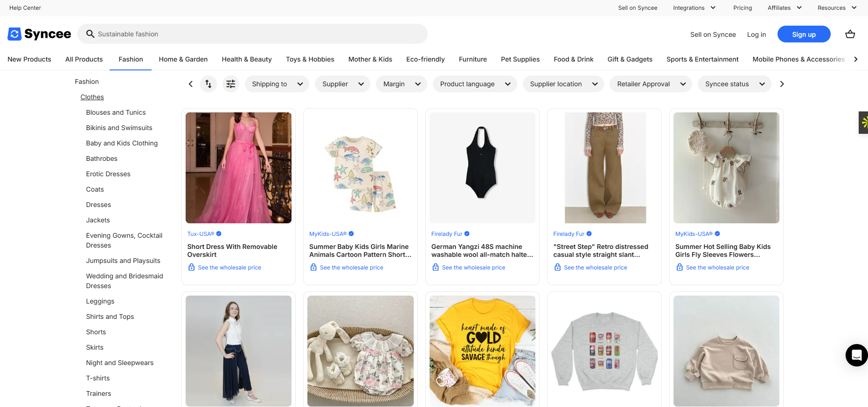The width and height of the screenshot is (868, 407).
Task: Open the shopping basket icon
Action: (x=850, y=34)
